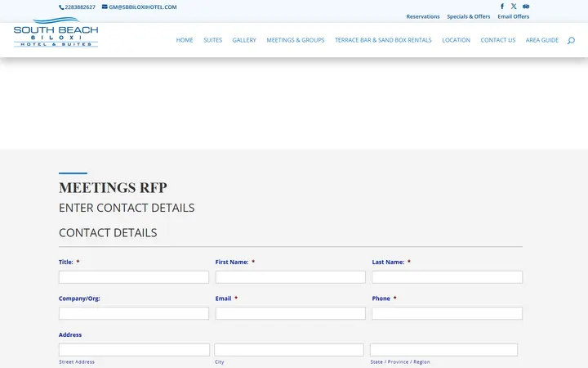Screen dimensions: 588x368
Task: Focus the City input field
Action: click(x=289, y=350)
